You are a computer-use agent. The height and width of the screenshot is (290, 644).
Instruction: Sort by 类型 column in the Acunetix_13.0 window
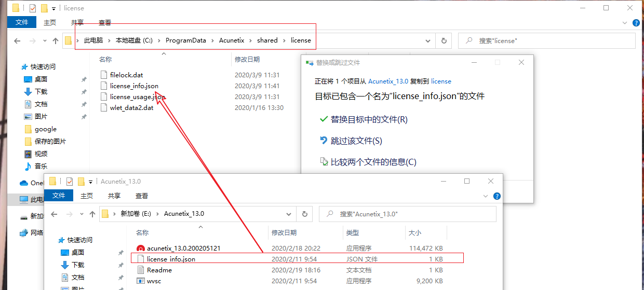[353, 233]
